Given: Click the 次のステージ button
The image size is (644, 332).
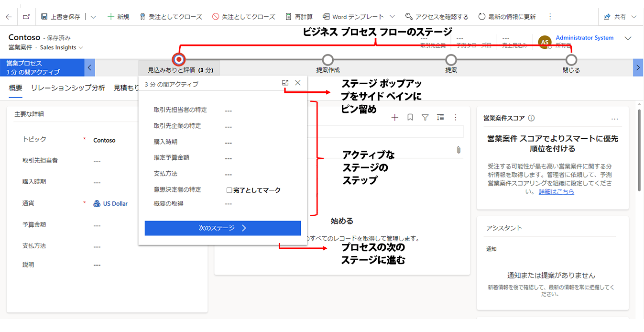Looking at the screenshot, I should [x=223, y=228].
